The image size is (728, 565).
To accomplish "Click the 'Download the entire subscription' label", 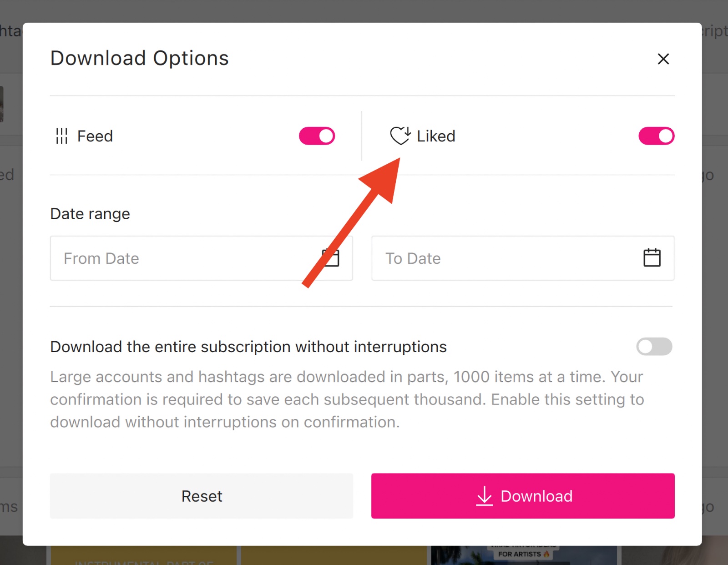I will click(x=248, y=347).
